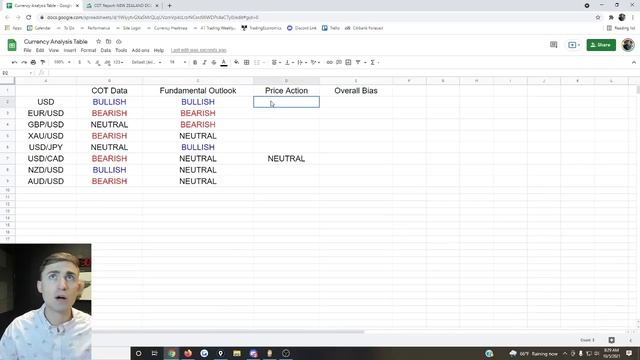The height and width of the screenshot is (360, 640).
Task: Open the Data menu
Action: pyautogui.click(x=106, y=50)
